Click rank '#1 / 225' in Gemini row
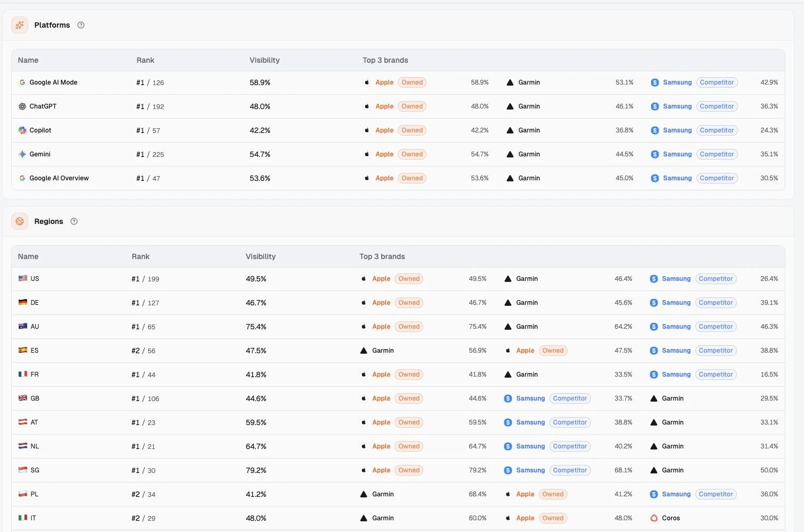The height and width of the screenshot is (532, 804). (150, 154)
